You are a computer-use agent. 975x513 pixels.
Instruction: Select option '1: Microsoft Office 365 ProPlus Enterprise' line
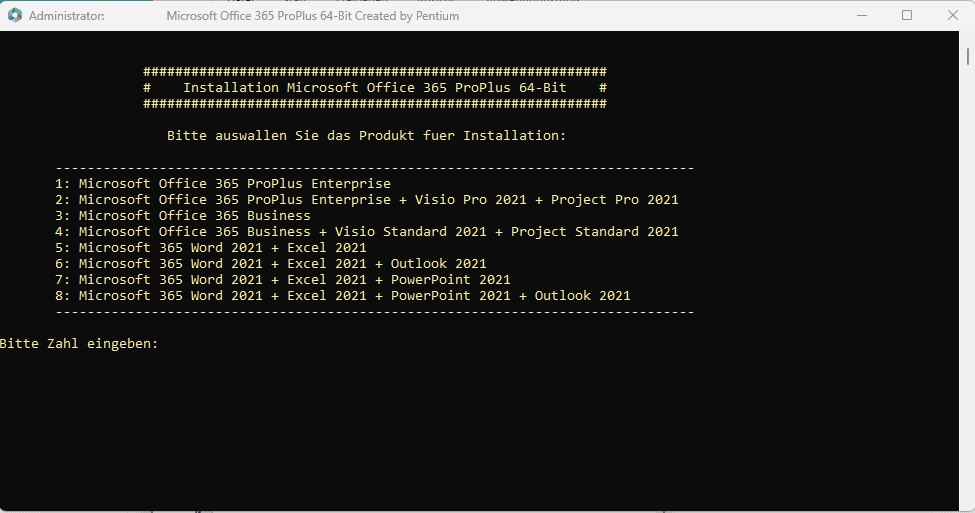click(223, 183)
